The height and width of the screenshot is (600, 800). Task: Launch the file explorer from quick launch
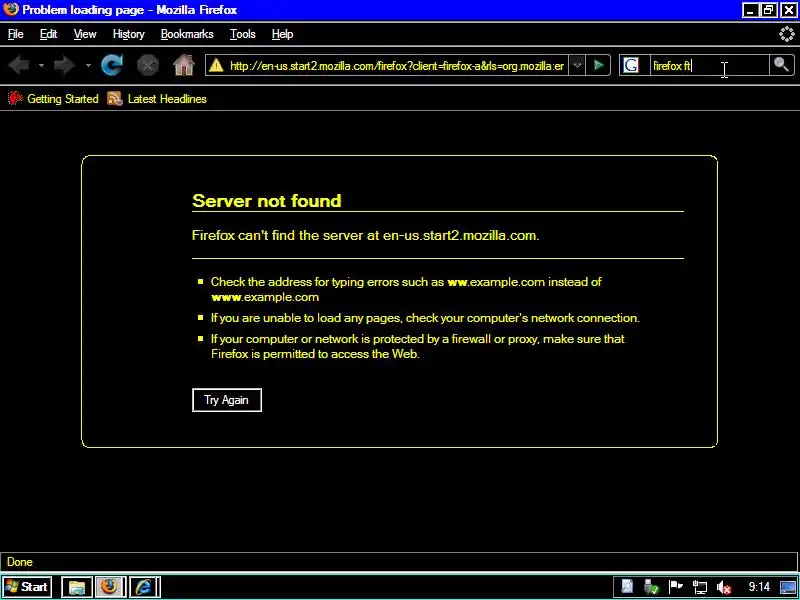pyautogui.click(x=77, y=587)
